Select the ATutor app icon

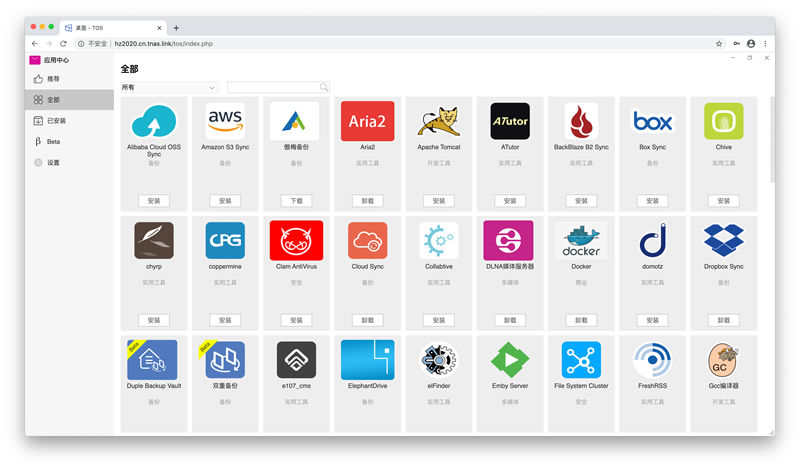(510, 121)
